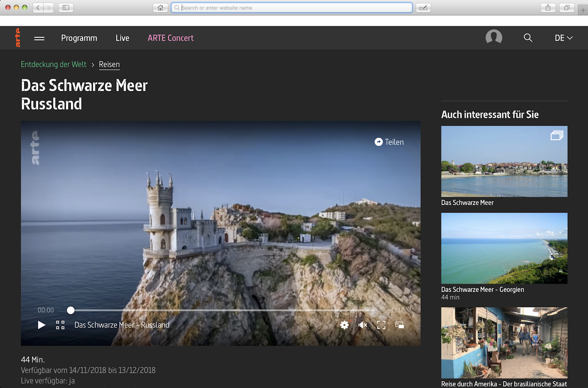Image resolution: width=588 pixels, height=388 pixels.
Task: Go forward in Safari
Action: click(x=49, y=8)
